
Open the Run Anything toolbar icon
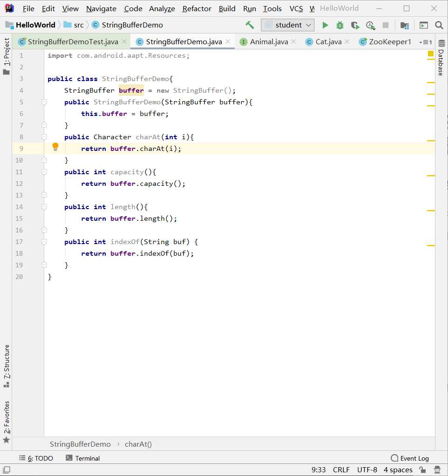coord(423,25)
